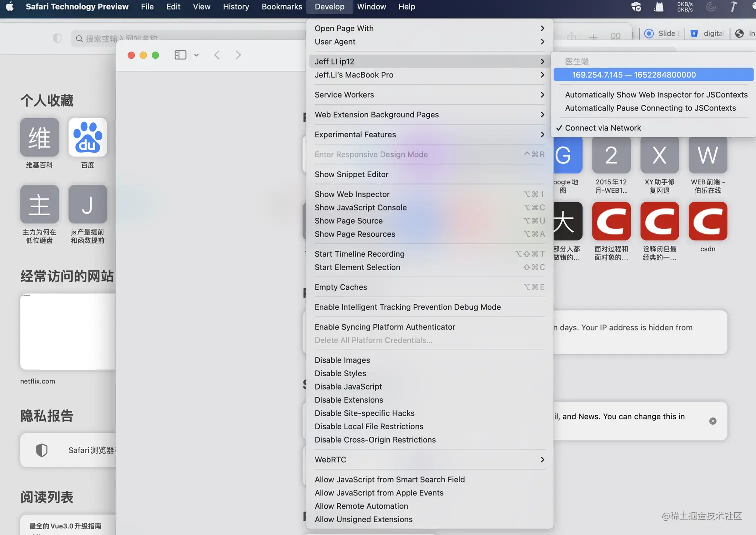Click the privacy shield icon beside the address bar
Screen dimensions: 756x535
57,38
